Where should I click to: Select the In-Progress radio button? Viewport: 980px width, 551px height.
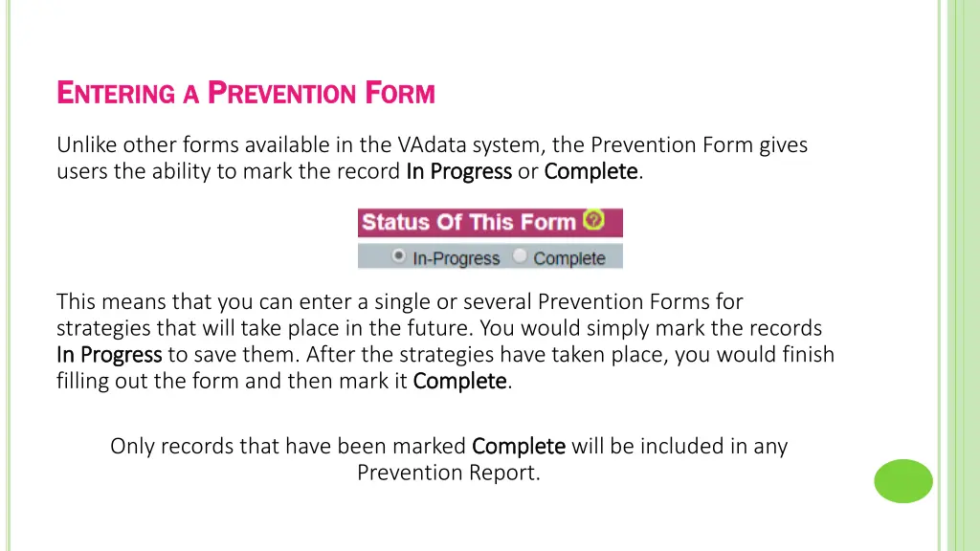pyautogui.click(x=399, y=256)
